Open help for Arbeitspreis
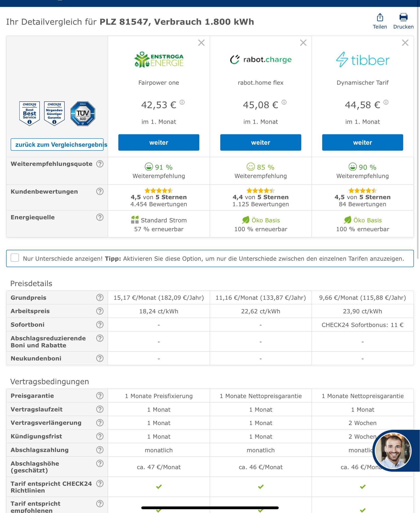Screen dimensions: 420x513 point(100,311)
